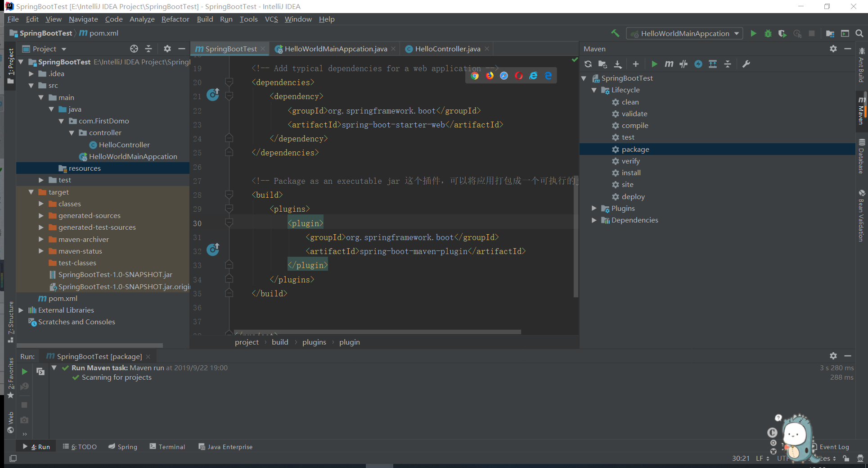Click Generate Sources and Update Folders icon
The width and height of the screenshot is (868, 468).
point(603,64)
